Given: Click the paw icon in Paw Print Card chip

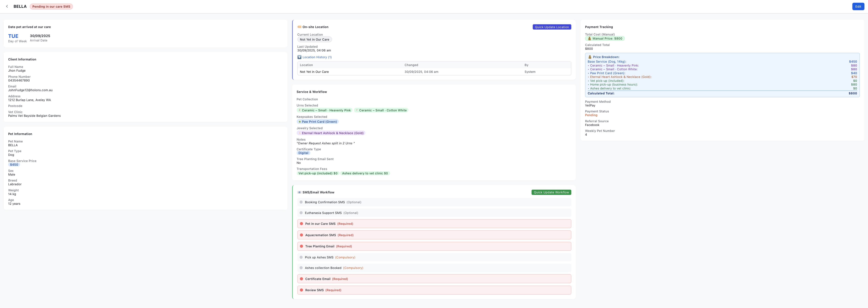Looking at the screenshot, I should pyautogui.click(x=300, y=122).
